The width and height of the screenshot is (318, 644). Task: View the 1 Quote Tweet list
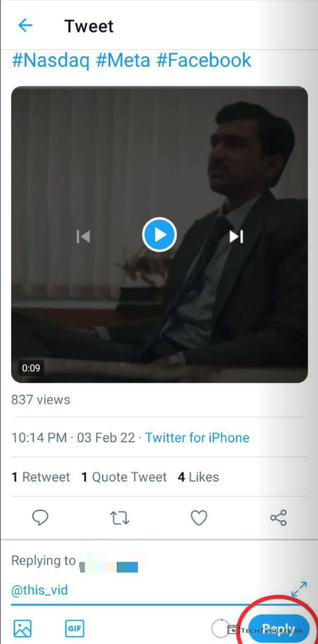click(124, 477)
